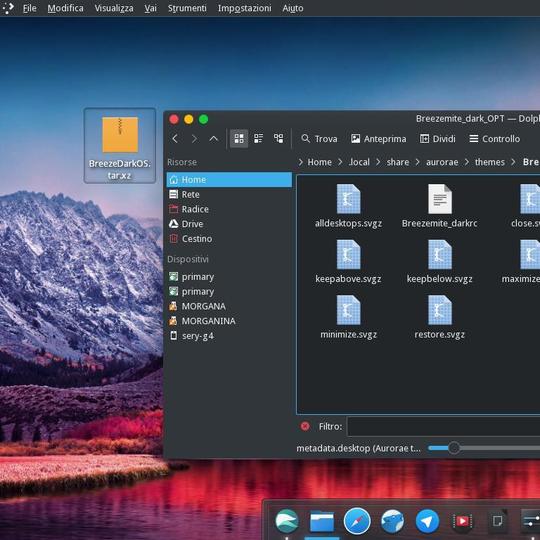Image resolution: width=540 pixels, height=540 pixels.
Task: Open the Visualizza menu
Action: tap(114, 8)
